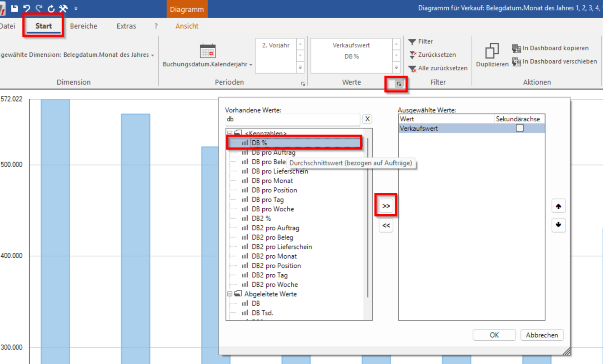The height and width of the screenshot is (364, 603).
Task: Open the Perioden dialog launcher
Action: coord(303,84)
